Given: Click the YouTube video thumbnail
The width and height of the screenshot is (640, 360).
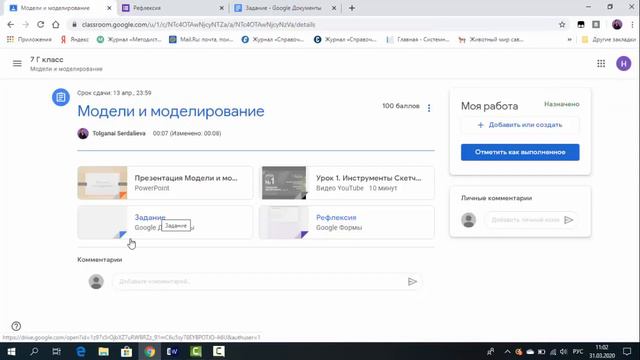Looking at the screenshot, I should [284, 183].
